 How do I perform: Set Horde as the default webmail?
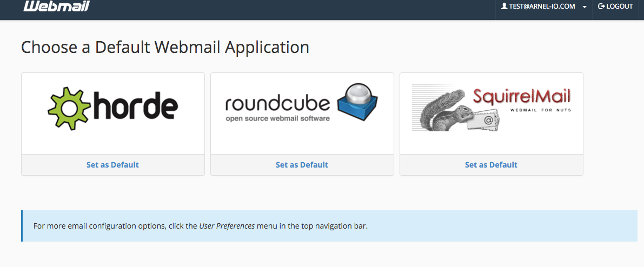(112, 165)
